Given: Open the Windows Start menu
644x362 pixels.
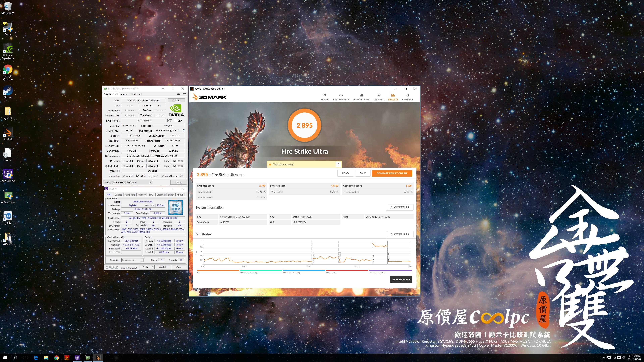Looking at the screenshot, I should [5, 358].
